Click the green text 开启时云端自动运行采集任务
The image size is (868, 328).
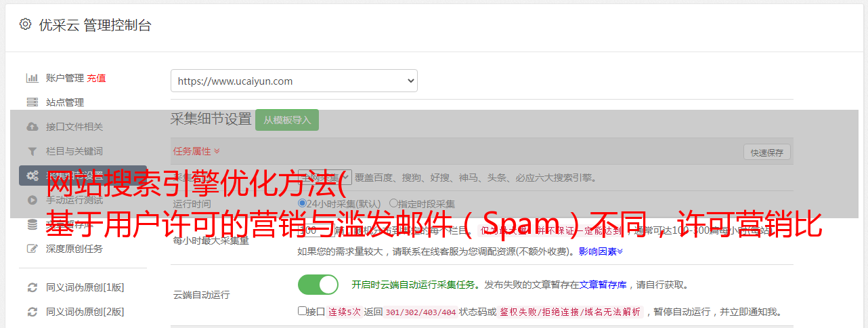pos(413,285)
